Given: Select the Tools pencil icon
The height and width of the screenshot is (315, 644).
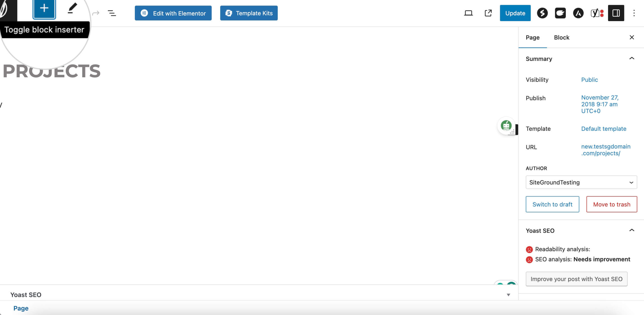Looking at the screenshot, I should click(72, 9).
